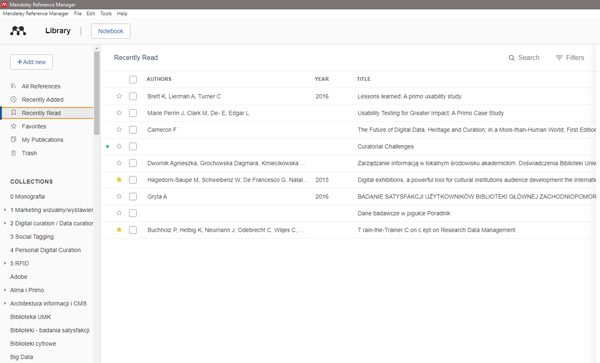Star the Cameron F reference
The image size is (600, 363).
coord(119,130)
